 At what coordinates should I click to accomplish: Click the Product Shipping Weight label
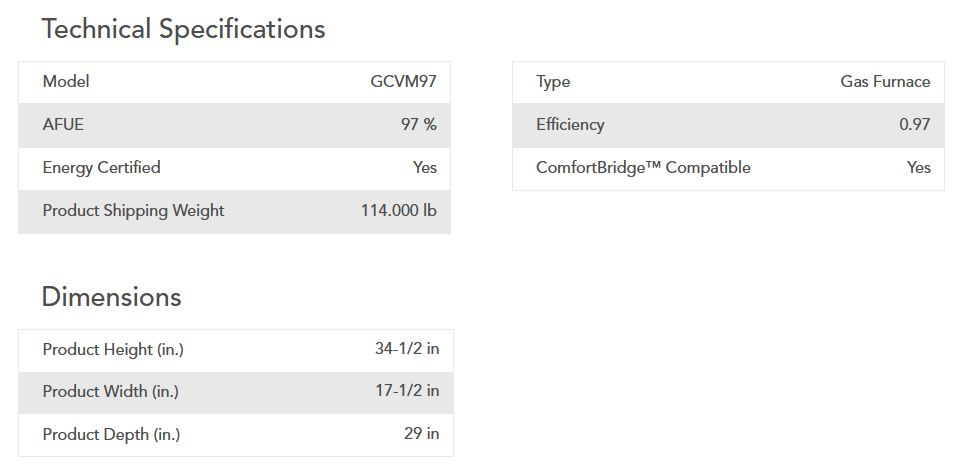(133, 210)
